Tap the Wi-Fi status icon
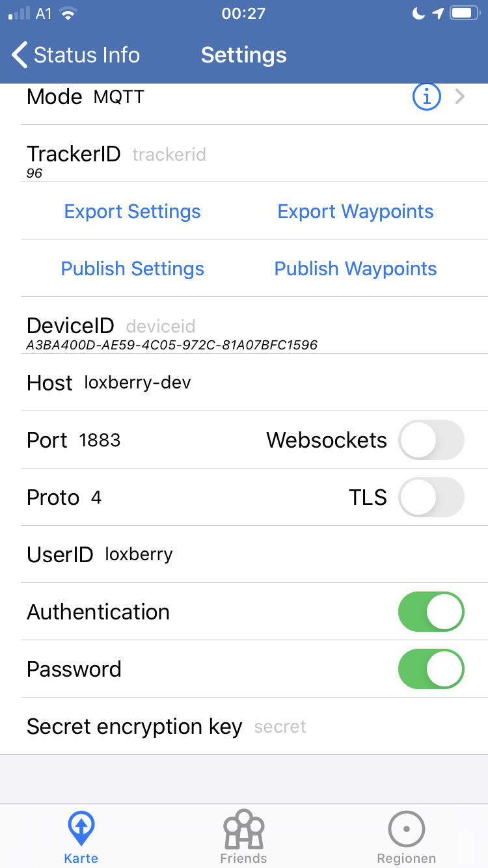The image size is (488, 868). [67, 14]
